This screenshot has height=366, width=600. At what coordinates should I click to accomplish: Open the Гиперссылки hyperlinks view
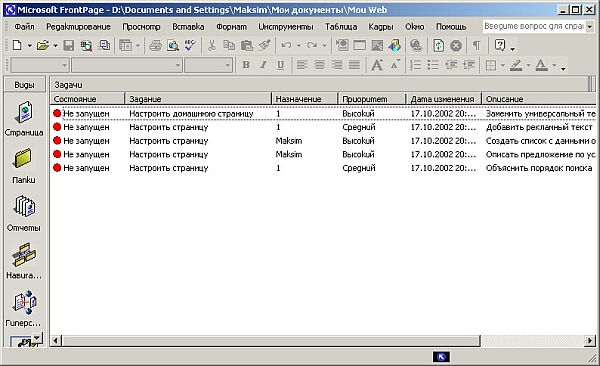click(23, 308)
